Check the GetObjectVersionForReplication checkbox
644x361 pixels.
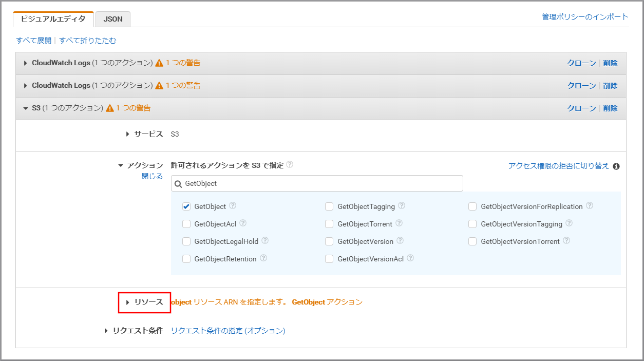pyautogui.click(x=472, y=206)
